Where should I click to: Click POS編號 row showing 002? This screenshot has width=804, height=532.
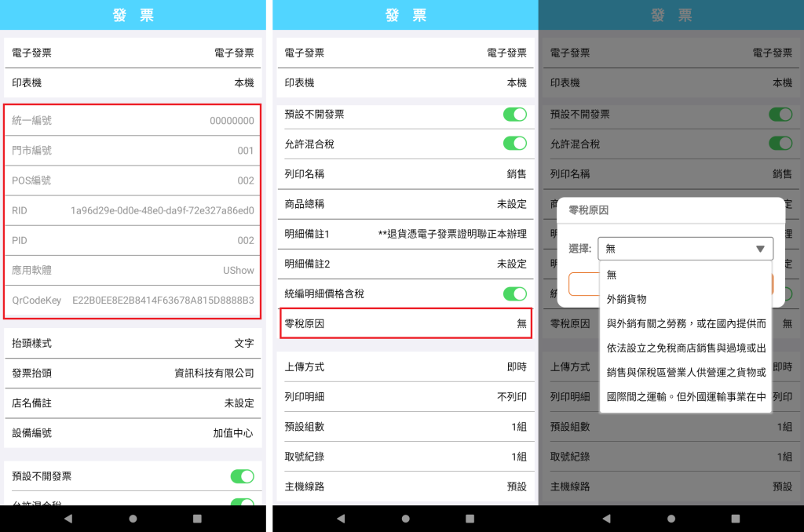(x=133, y=180)
